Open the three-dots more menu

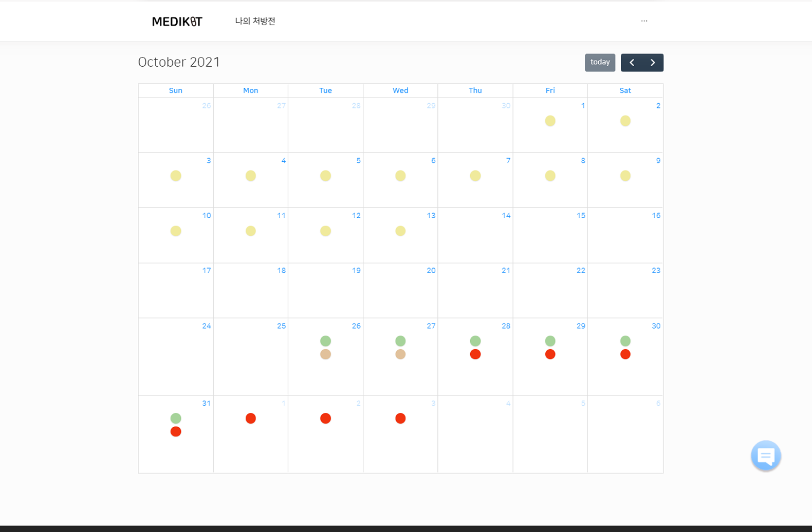[x=644, y=21]
